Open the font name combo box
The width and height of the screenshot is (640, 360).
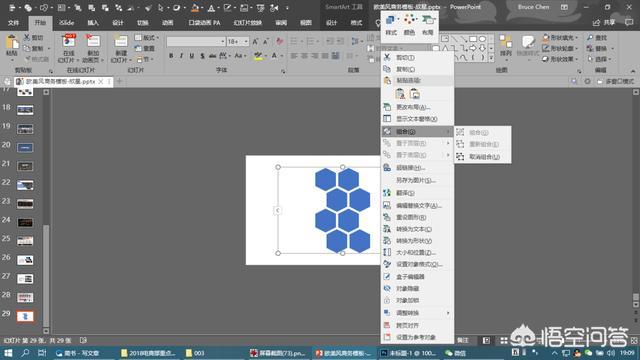pos(196,42)
